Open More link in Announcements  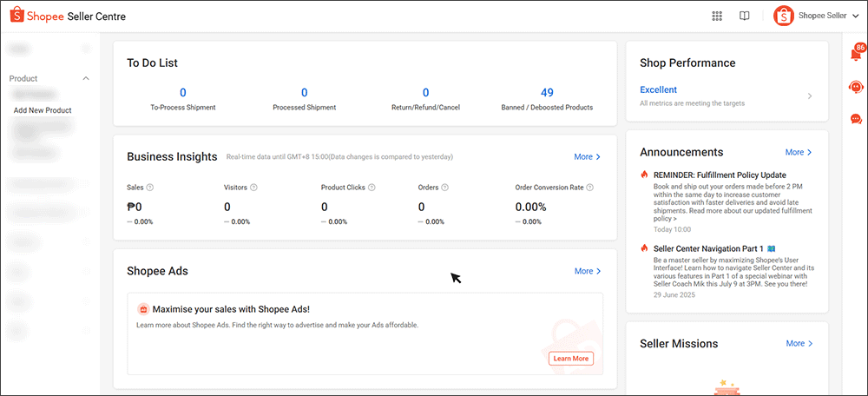(x=799, y=152)
